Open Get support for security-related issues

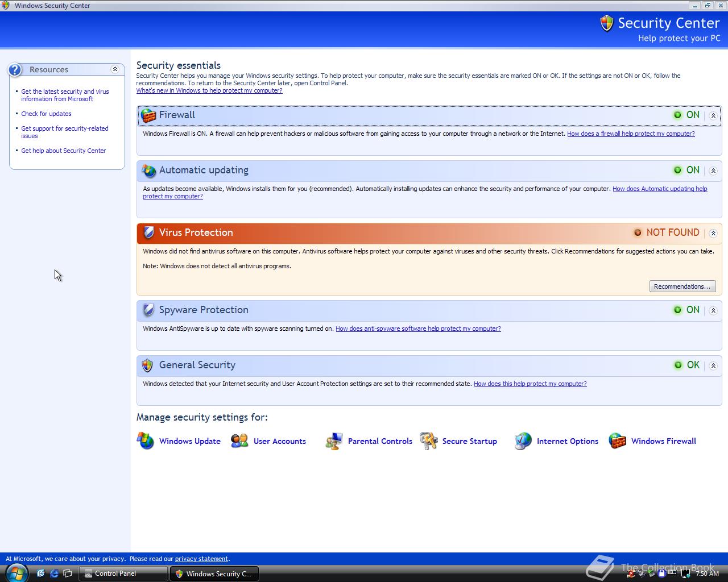[x=64, y=132]
